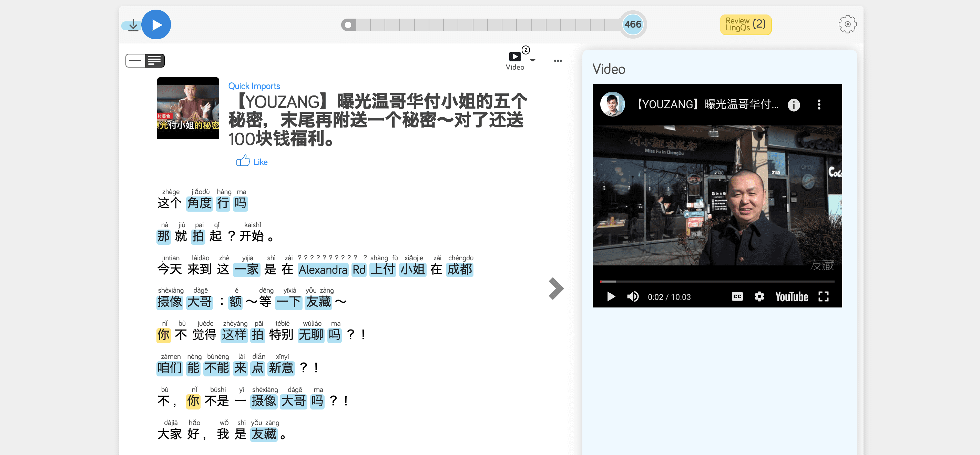This screenshot has height=455, width=980.
Task: Switch to full page text view
Action: [154, 60]
